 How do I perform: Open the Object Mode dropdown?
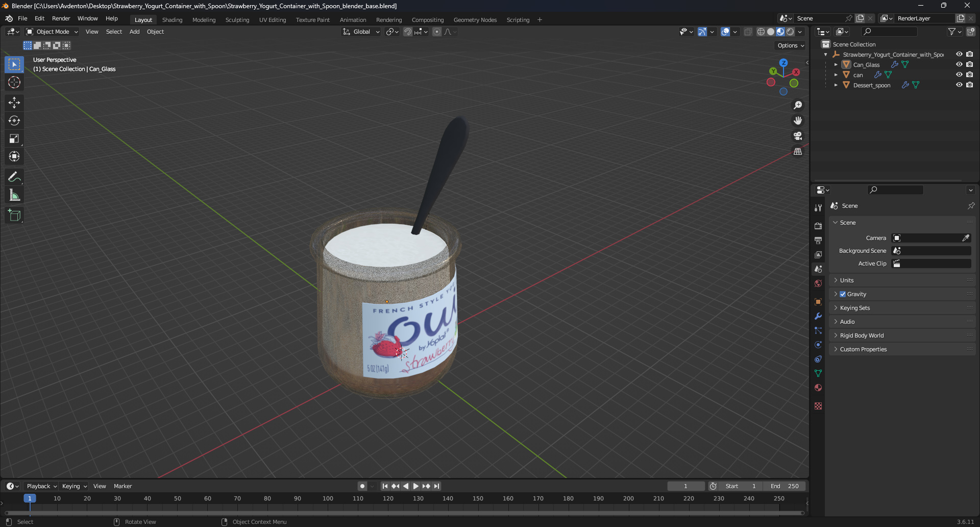(52, 32)
